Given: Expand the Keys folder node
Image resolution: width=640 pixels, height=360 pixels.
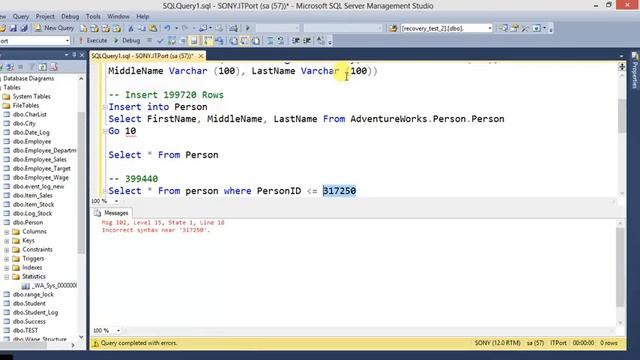Looking at the screenshot, I should pyautogui.click(x=7, y=240).
